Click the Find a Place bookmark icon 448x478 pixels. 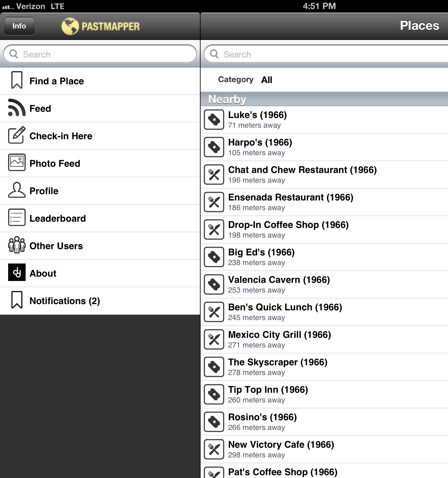coord(17,81)
